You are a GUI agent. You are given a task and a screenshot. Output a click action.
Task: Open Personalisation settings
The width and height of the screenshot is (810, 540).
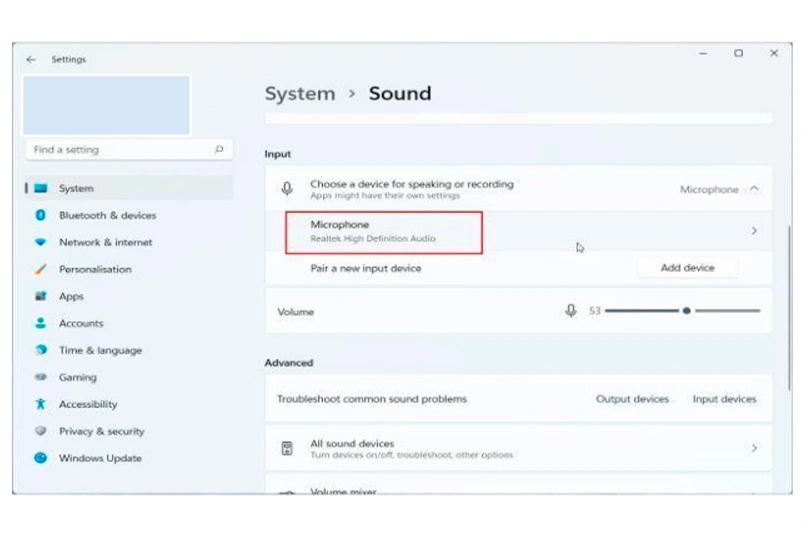tap(95, 269)
